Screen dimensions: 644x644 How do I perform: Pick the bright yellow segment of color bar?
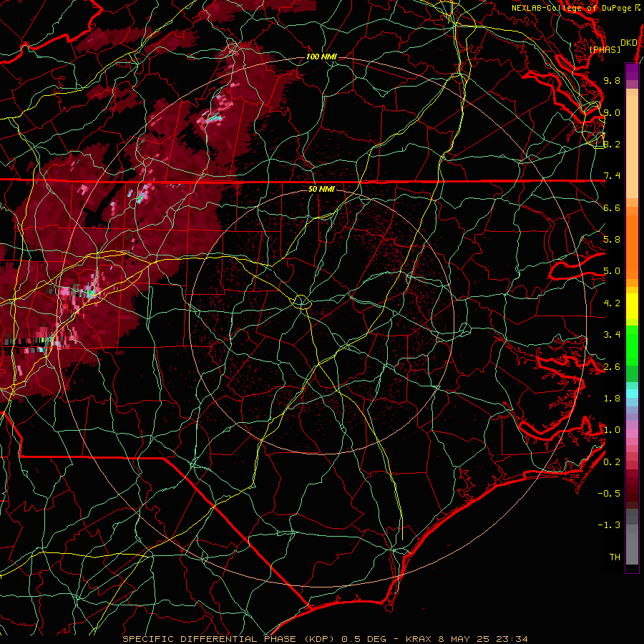coord(632,306)
